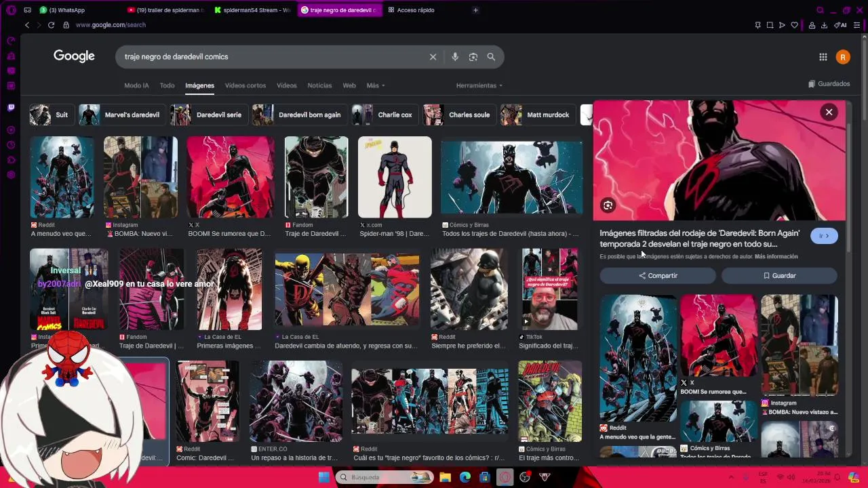The image size is (868, 488).
Task: Open search by image camera icon
Action: 473,57
